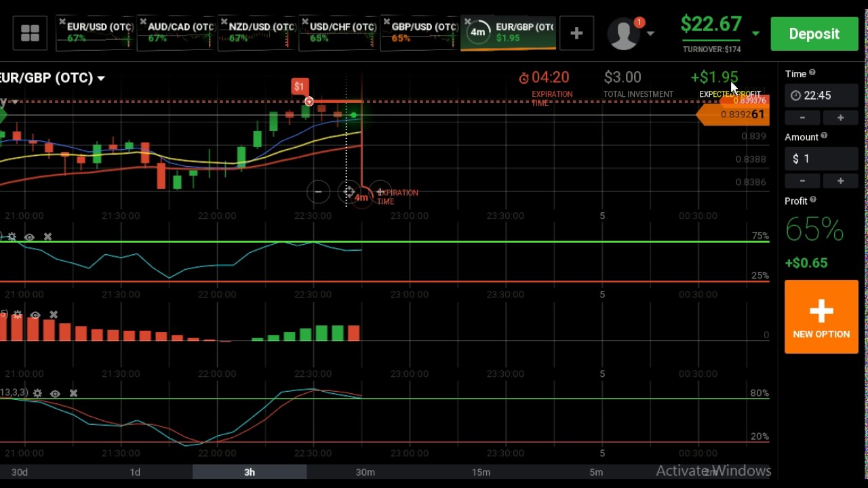Screen dimensions: 868x488
Task: Click the Time help question mark
Action: 812,73
